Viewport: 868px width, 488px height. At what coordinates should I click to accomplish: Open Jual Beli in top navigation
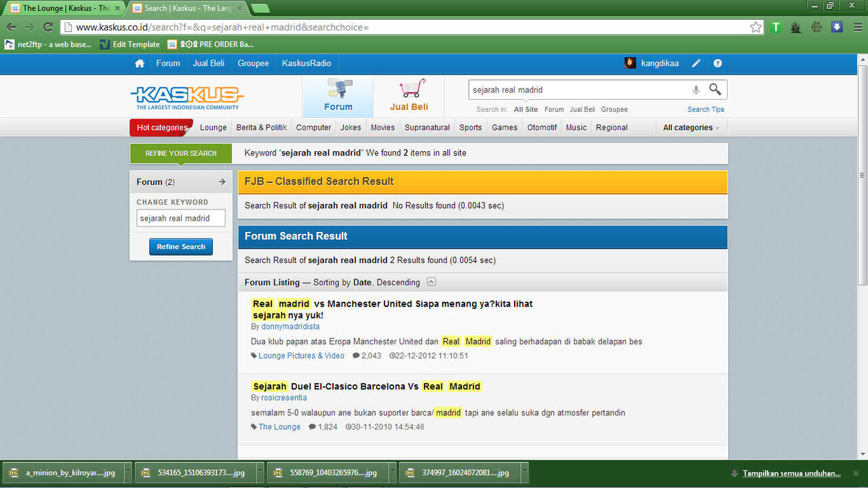click(209, 63)
